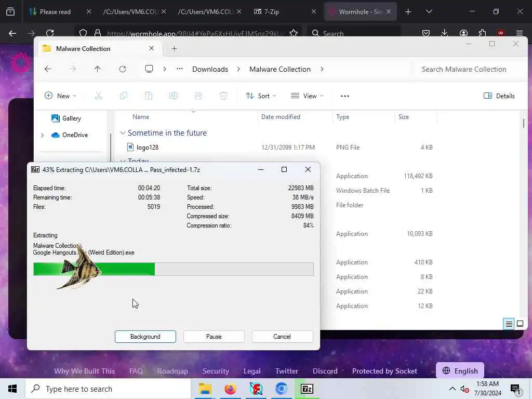Screen dimensions: 532x399
Task: Select Downloads in the breadcrumb path
Action: coord(210,69)
